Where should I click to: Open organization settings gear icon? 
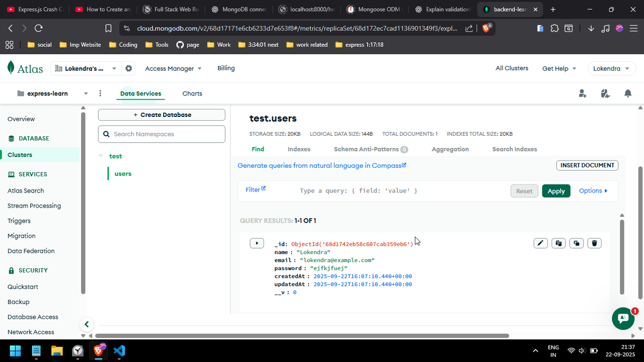pos(128,69)
